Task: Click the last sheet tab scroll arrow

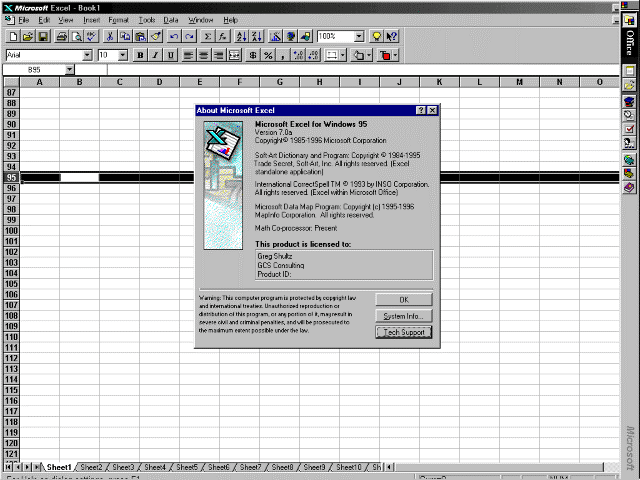Action: pos(36,467)
